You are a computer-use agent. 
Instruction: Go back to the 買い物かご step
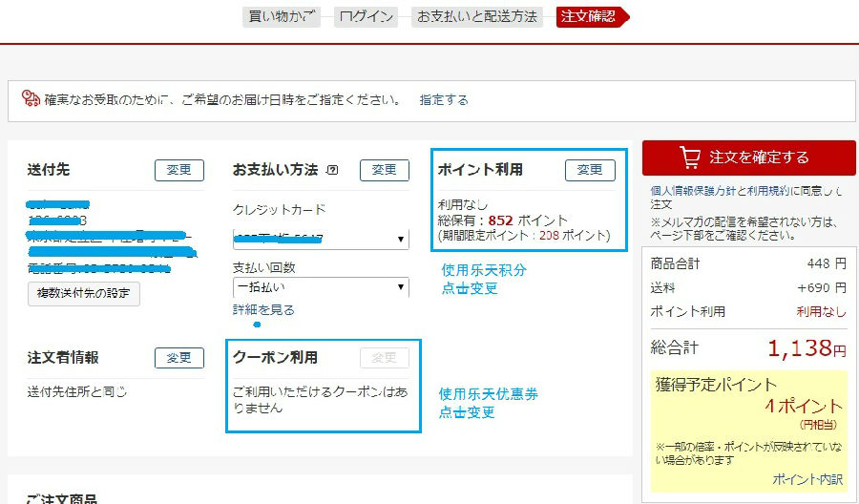281,17
